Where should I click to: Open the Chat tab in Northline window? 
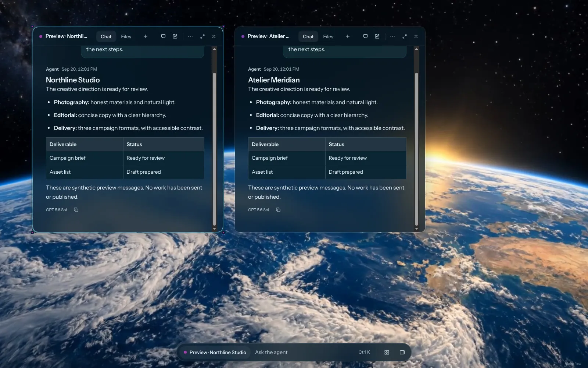[x=106, y=36]
